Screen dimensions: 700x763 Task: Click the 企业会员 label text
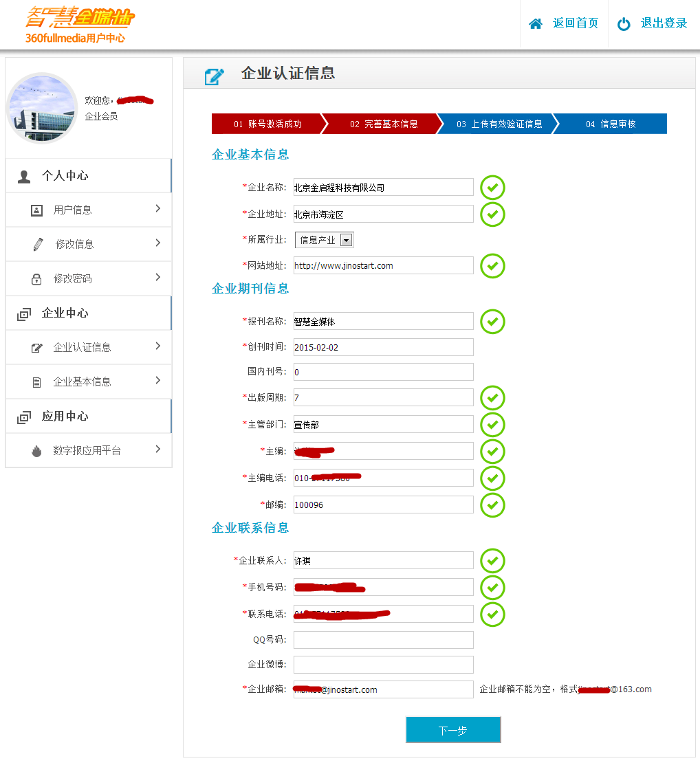click(x=101, y=116)
